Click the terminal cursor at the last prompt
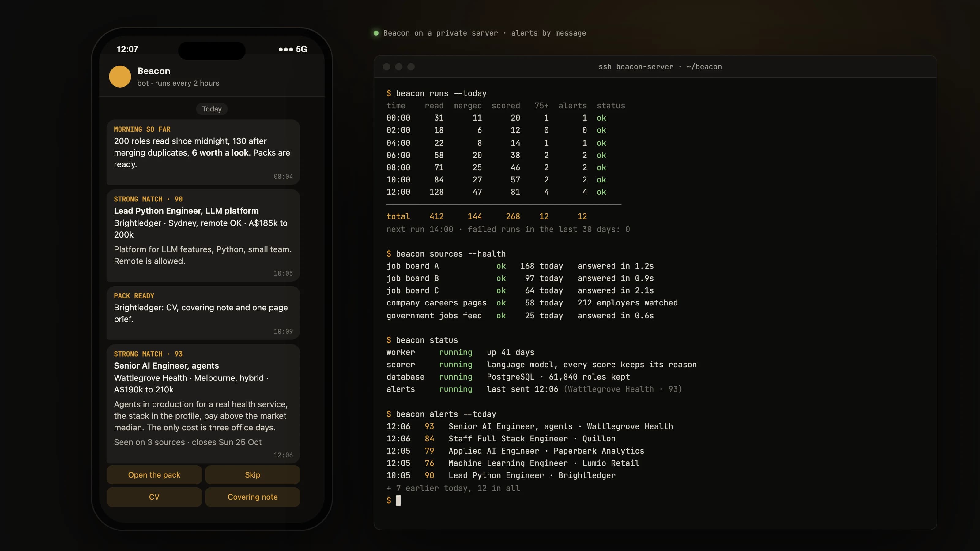The image size is (980, 551). [x=398, y=500]
